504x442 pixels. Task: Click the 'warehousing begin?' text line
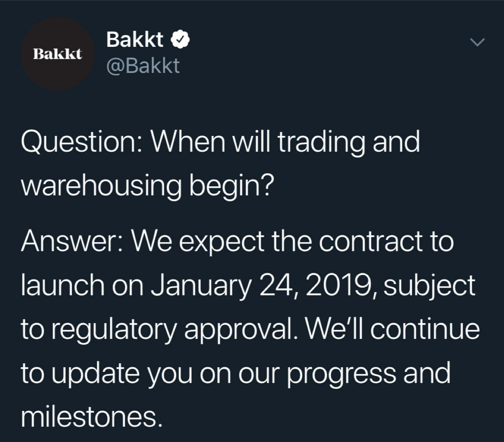pyautogui.click(x=146, y=186)
